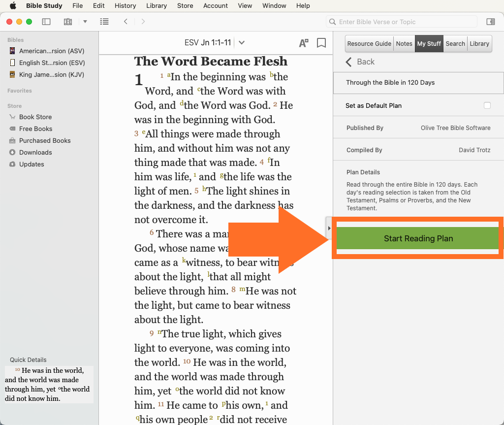Image resolution: width=504 pixels, height=425 pixels.
Task: Go Back from the reading plan details
Action: coord(360,62)
